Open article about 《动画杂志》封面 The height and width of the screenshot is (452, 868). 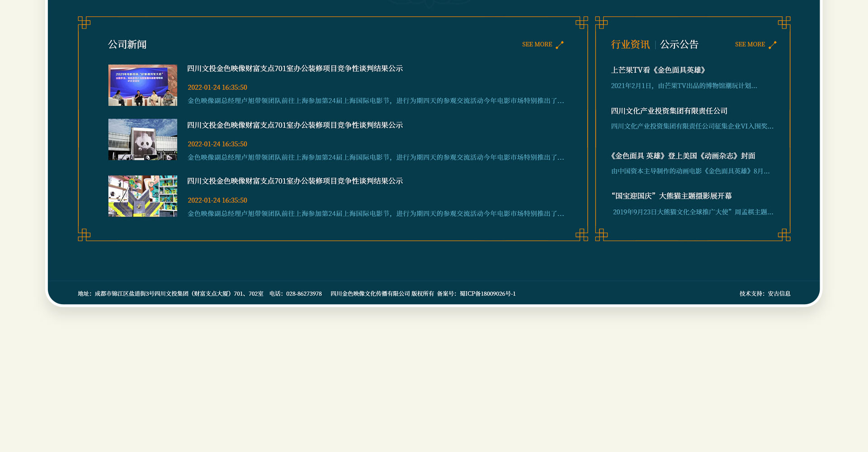tap(683, 156)
